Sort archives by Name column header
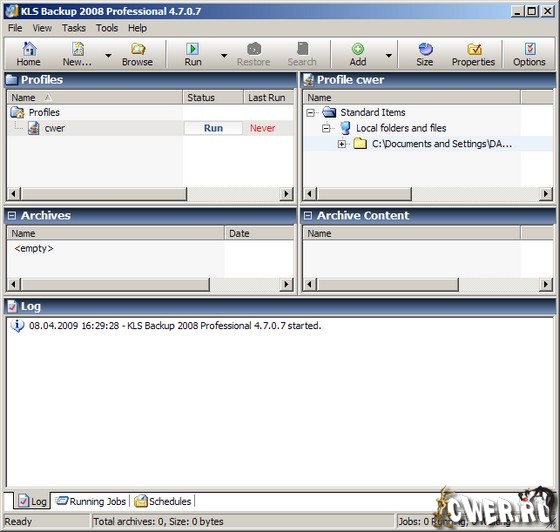Viewport: 560px width, 532px height. pyautogui.click(x=116, y=234)
